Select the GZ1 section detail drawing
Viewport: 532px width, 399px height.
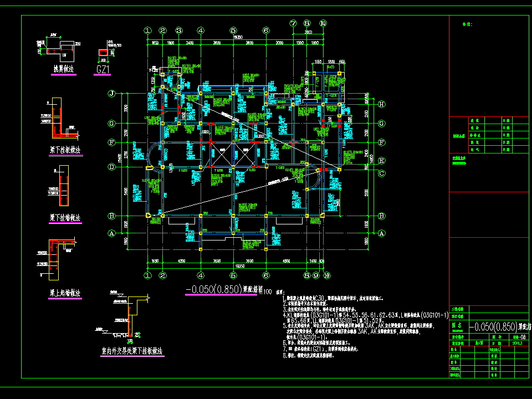coord(104,52)
